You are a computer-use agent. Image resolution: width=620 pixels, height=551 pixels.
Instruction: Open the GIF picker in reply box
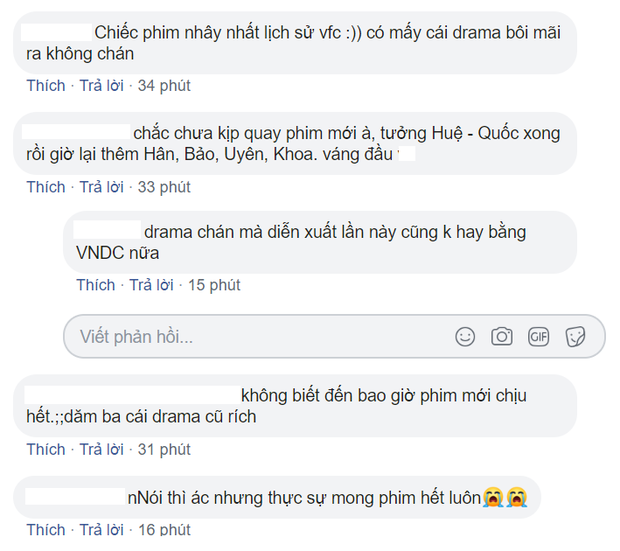pyautogui.click(x=539, y=337)
